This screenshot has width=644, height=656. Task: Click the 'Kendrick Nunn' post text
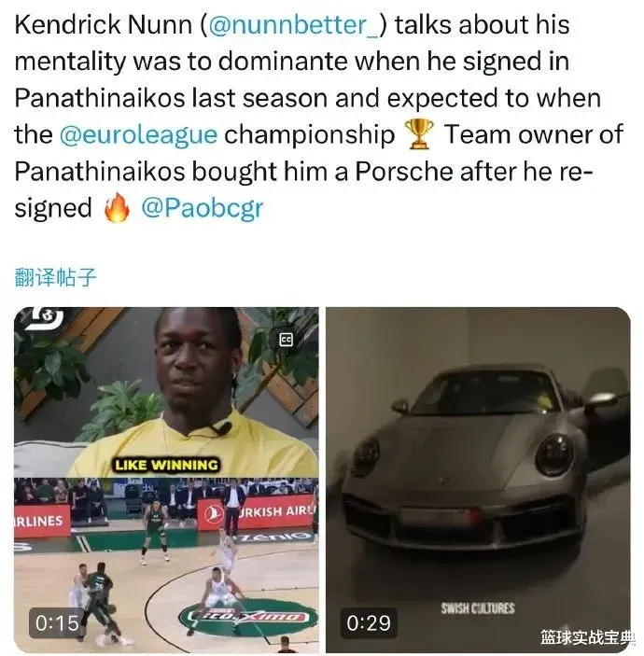point(104,25)
